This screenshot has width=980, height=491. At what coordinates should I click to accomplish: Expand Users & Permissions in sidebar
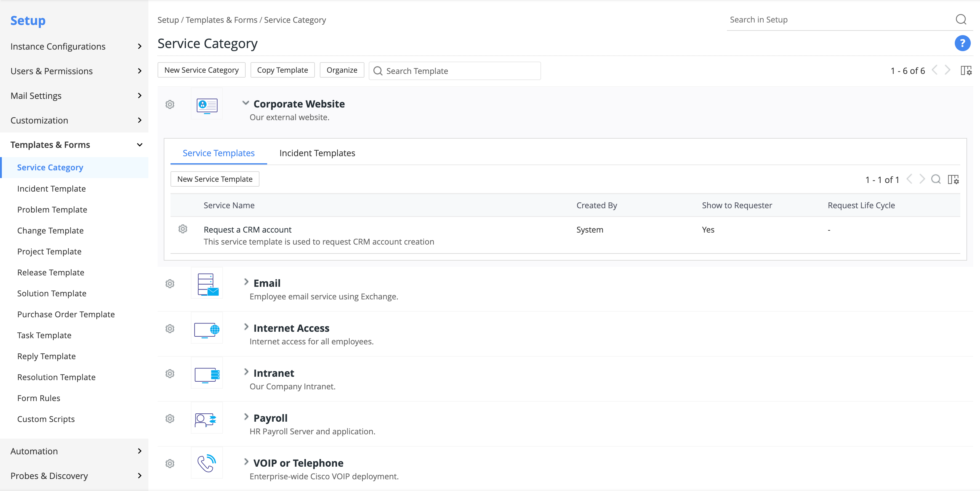click(74, 71)
